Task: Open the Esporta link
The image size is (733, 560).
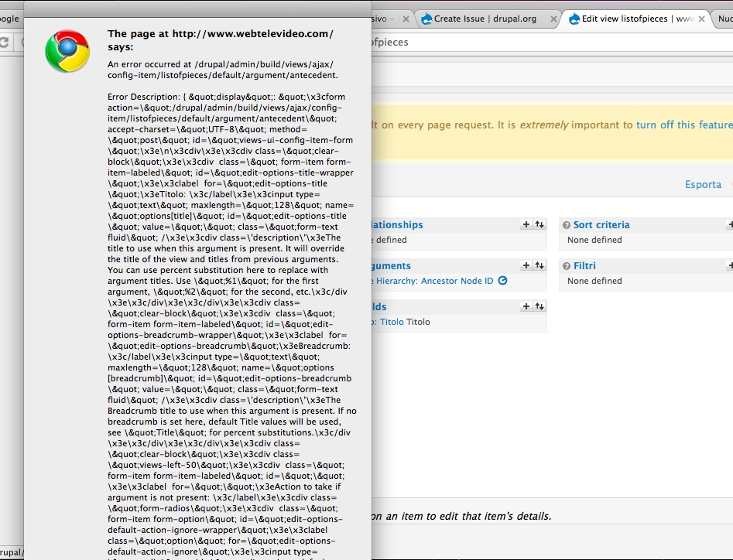Action: (x=703, y=185)
